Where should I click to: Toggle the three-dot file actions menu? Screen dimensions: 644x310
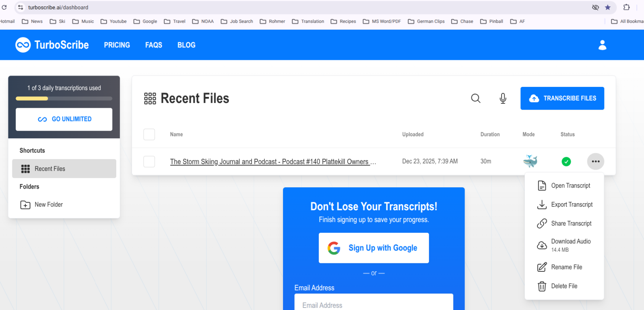click(x=596, y=162)
